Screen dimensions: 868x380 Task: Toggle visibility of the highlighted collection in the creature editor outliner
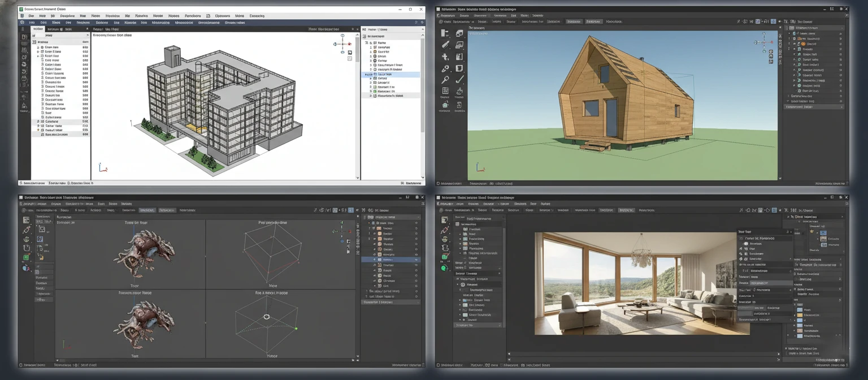[416, 260]
